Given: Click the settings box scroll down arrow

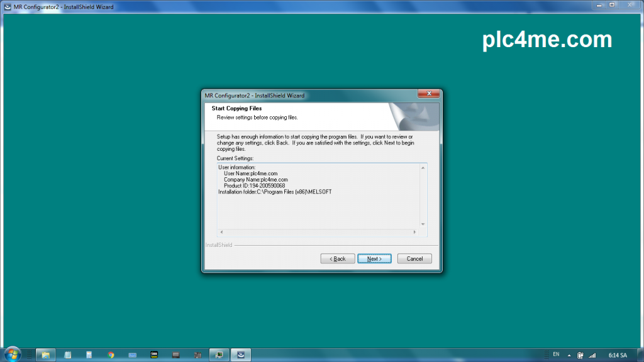Looking at the screenshot, I should (423, 224).
